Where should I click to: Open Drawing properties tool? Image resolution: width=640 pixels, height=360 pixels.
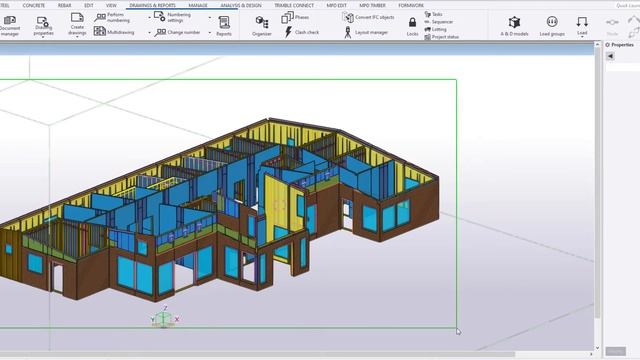(x=43, y=26)
